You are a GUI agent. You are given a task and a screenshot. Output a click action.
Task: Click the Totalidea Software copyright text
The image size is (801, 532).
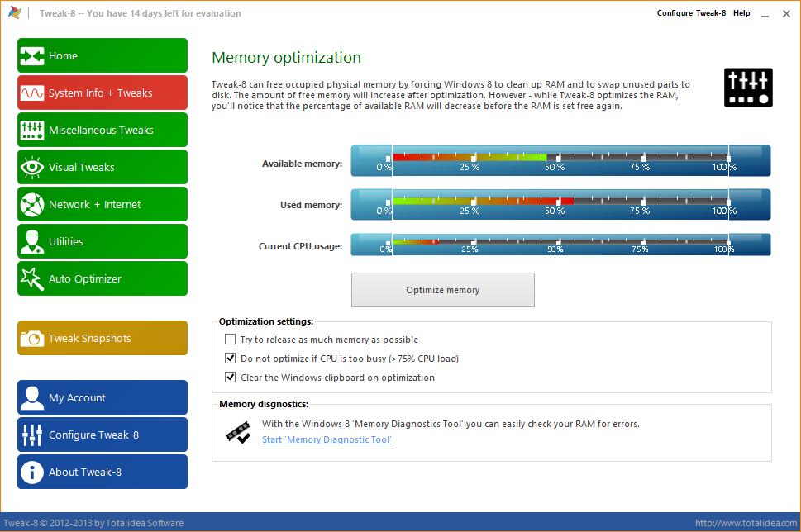tap(93, 523)
